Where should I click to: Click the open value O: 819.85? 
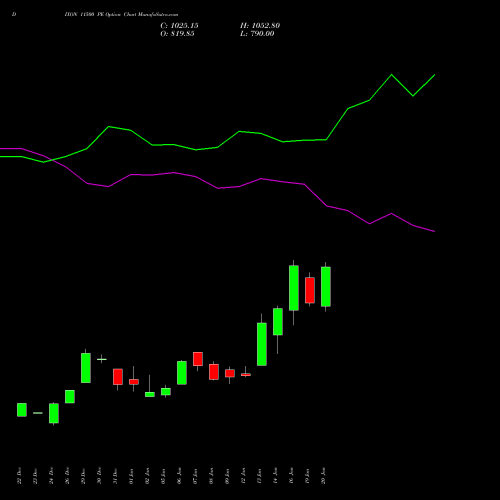point(177,34)
